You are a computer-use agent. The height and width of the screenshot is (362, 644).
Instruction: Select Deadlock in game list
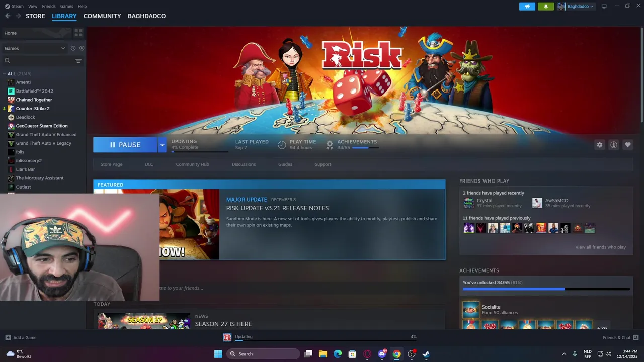coord(26,117)
